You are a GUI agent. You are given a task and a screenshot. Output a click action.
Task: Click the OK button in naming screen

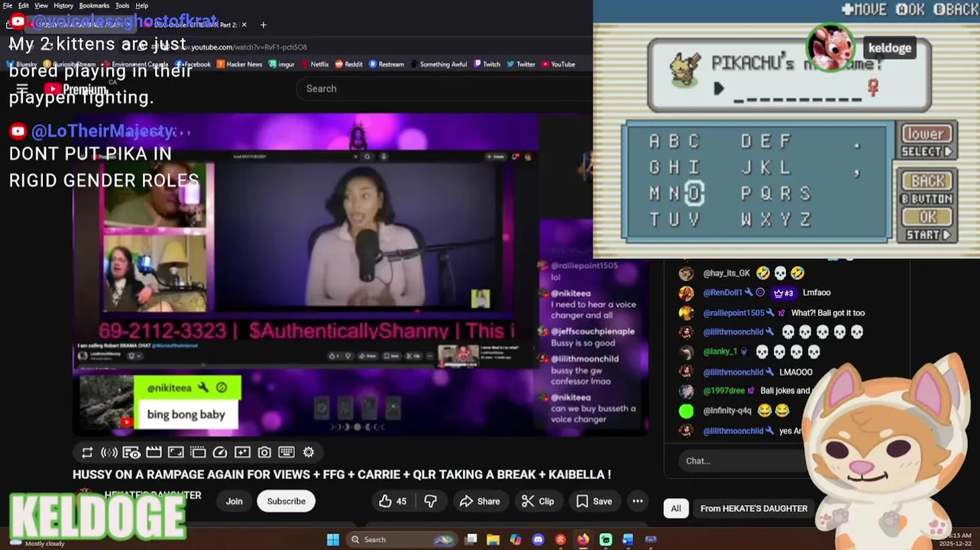(x=927, y=217)
